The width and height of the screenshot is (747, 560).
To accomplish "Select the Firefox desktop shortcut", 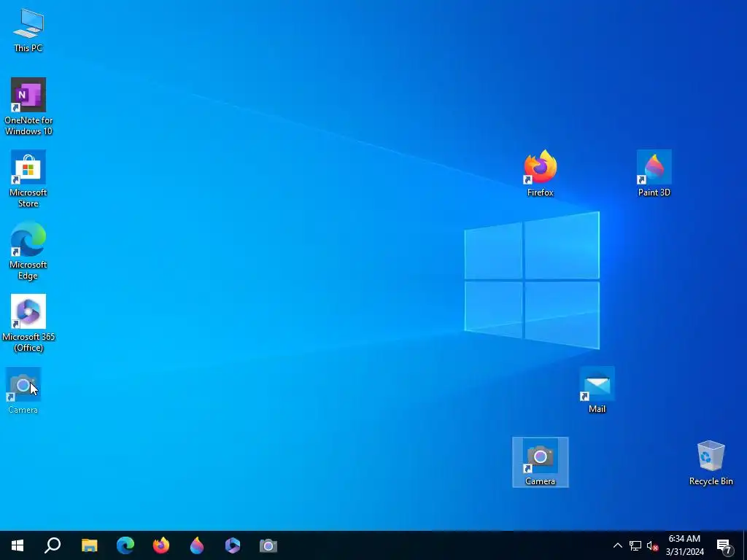I will tap(541, 174).
